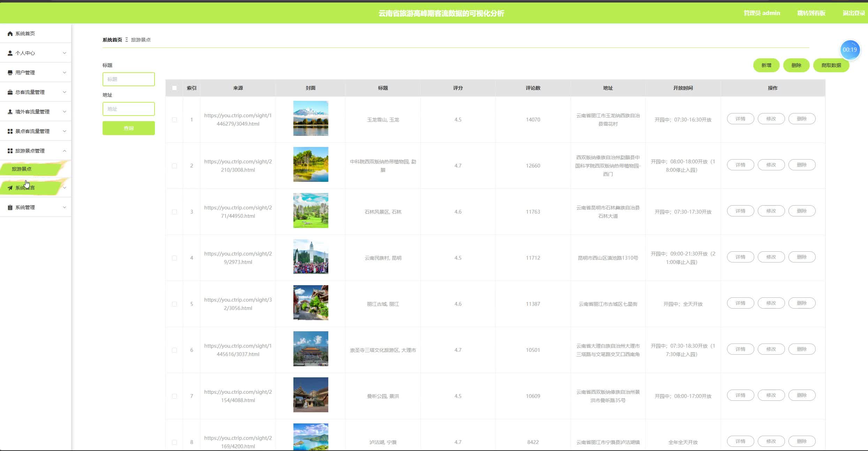Toggle the select-all checkbox in table header
Viewport: 868px width, 451px height.
[x=174, y=88]
